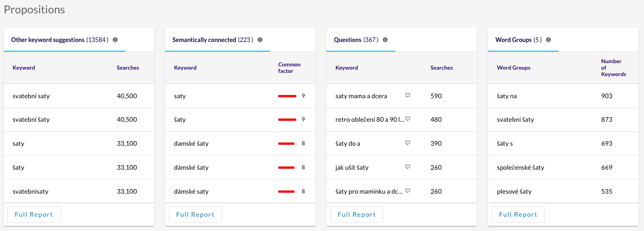
Task: Select saty in Other keyword suggestions
Action: tap(18, 143)
